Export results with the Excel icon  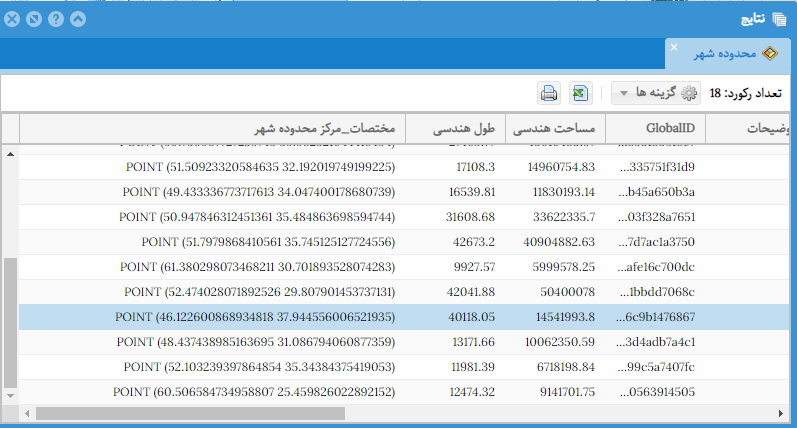[x=579, y=94]
